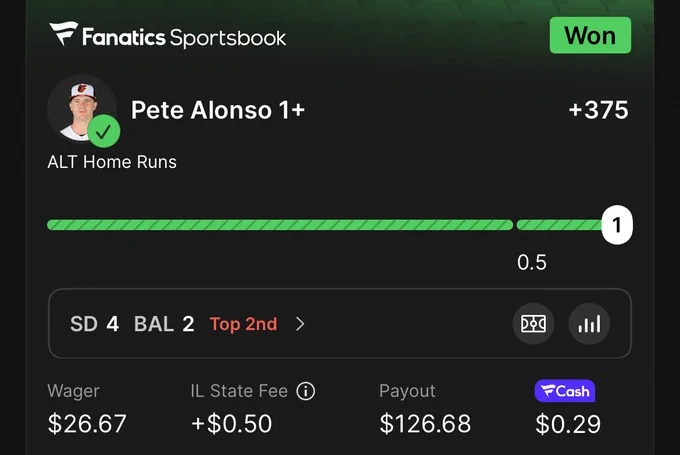This screenshot has height=455, width=680.
Task: Click the Pete Alonso 1+ bet title
Action: [x=218, y=110]
